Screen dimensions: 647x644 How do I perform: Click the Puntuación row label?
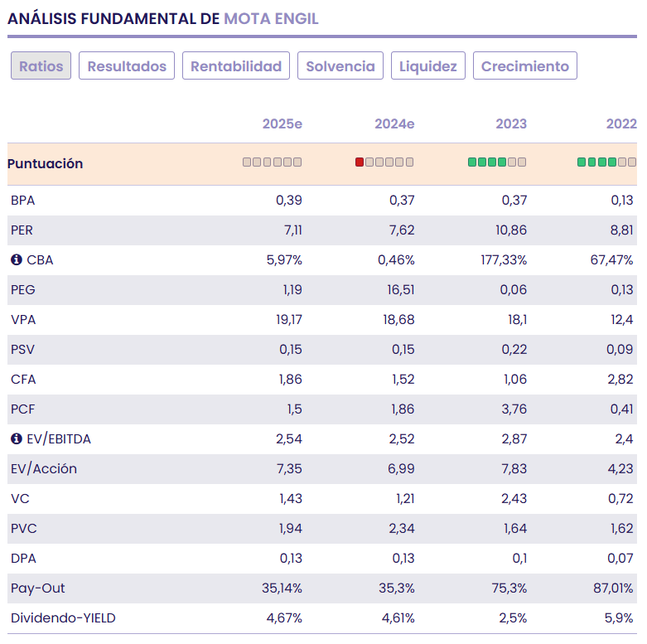(x=46, y=164)
